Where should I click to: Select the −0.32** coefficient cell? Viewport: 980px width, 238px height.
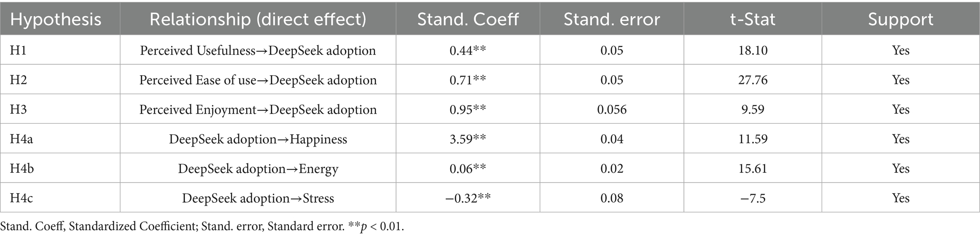[468, 198]
